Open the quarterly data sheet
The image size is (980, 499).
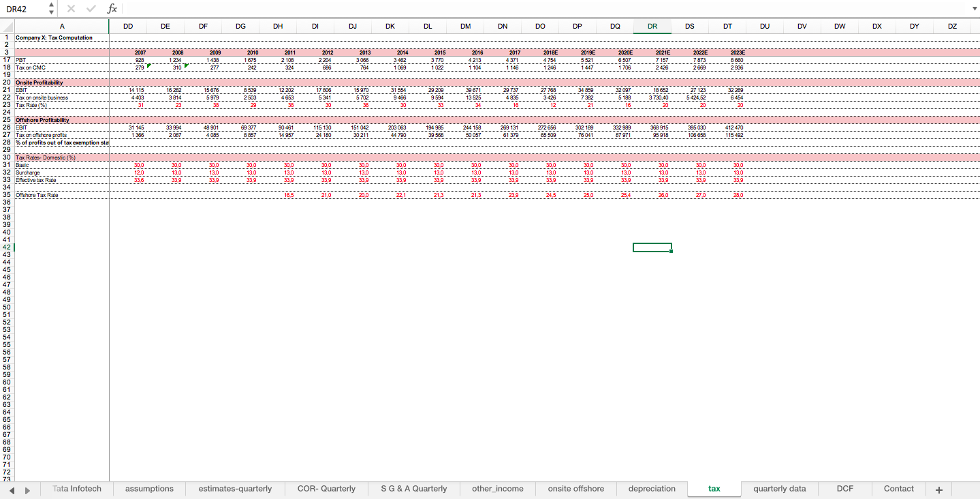[x=779, y=489]
